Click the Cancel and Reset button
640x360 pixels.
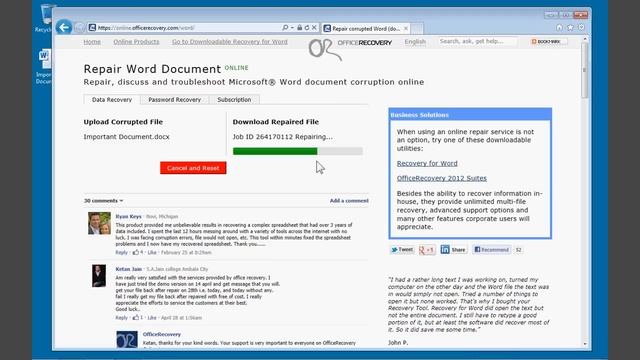pyautogui.click(x=193, y=168)
